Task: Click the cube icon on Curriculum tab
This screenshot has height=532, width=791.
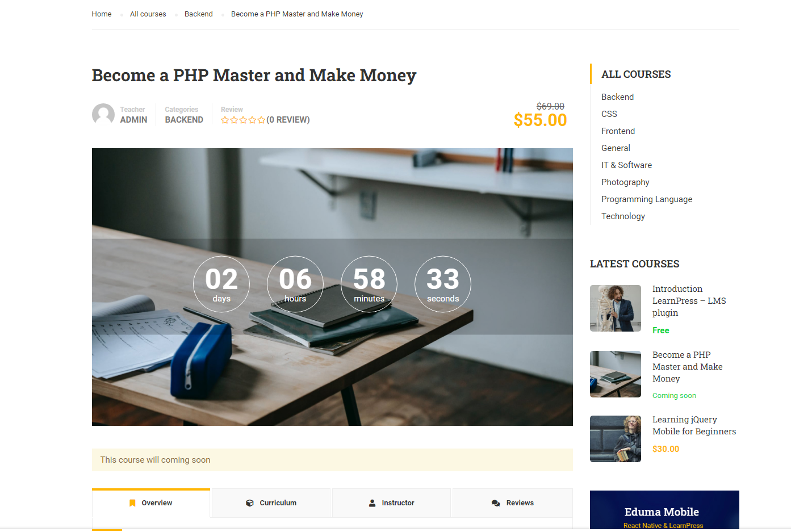Action: (x=250, y=503)
